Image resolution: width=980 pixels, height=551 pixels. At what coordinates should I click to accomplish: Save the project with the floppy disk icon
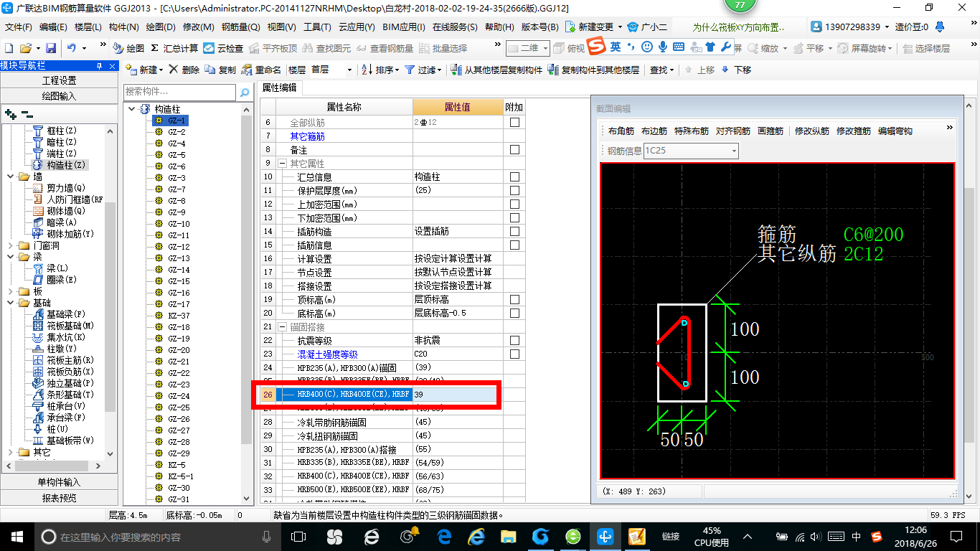coord(51,48)
